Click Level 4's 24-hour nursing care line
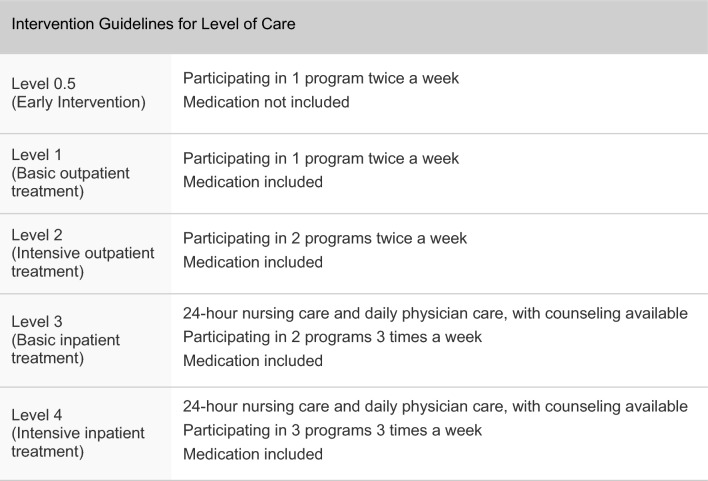The width and height of the screenshot is (708, 481). pos(435,406)
